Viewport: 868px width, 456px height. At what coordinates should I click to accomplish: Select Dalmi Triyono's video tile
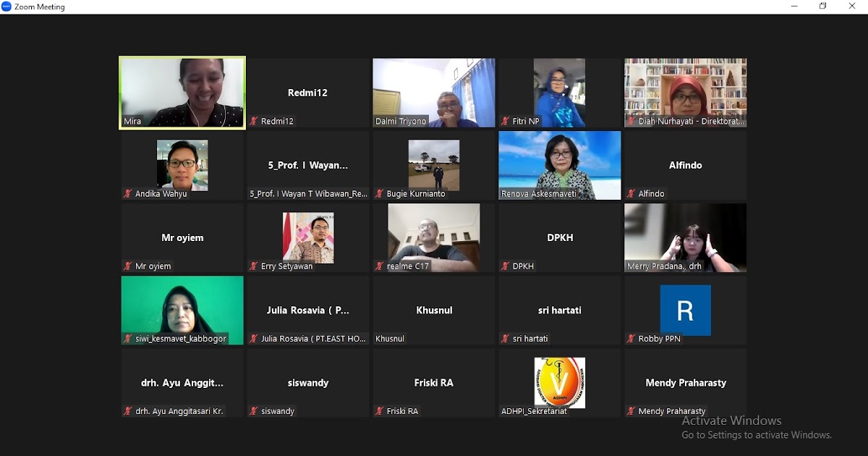pyautogui.click(x=434, y=93)
